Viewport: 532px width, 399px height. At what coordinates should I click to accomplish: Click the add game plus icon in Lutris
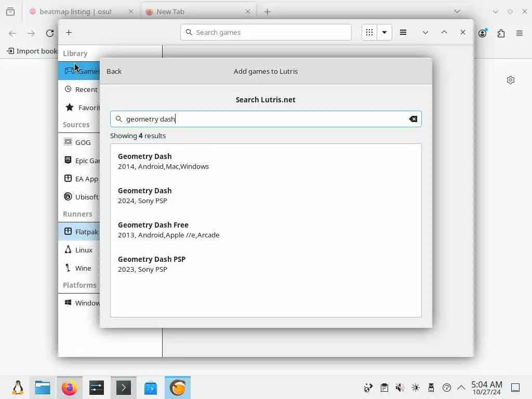69,33
